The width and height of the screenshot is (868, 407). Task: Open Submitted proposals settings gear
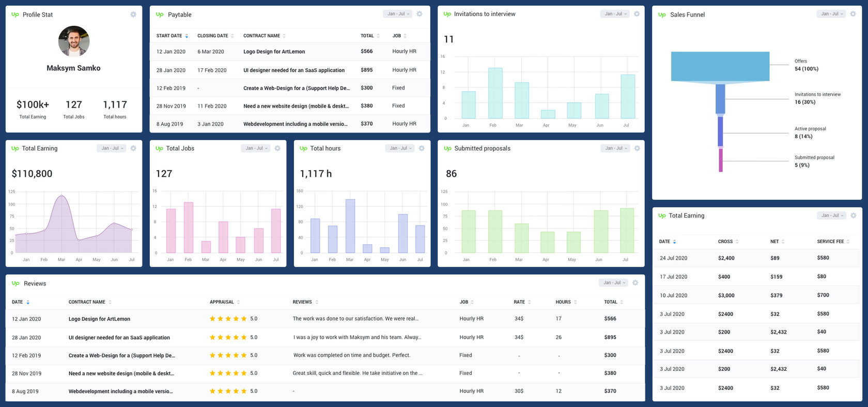click(637, 148)
